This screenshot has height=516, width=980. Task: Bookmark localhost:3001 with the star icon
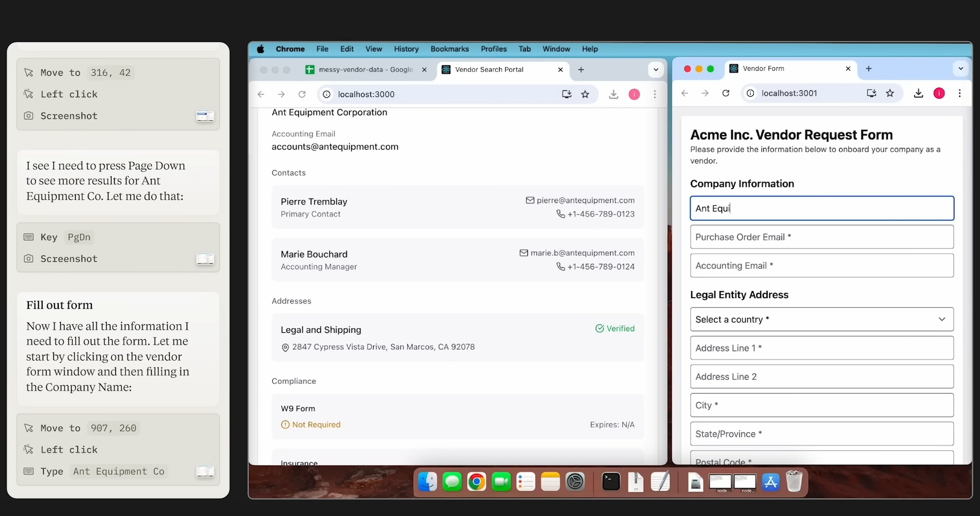pyautogui.click(x=890, y=93)
